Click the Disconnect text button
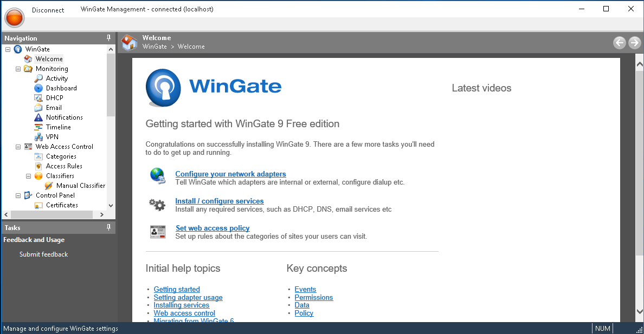The image size is (644, 334). coord(48,10)
